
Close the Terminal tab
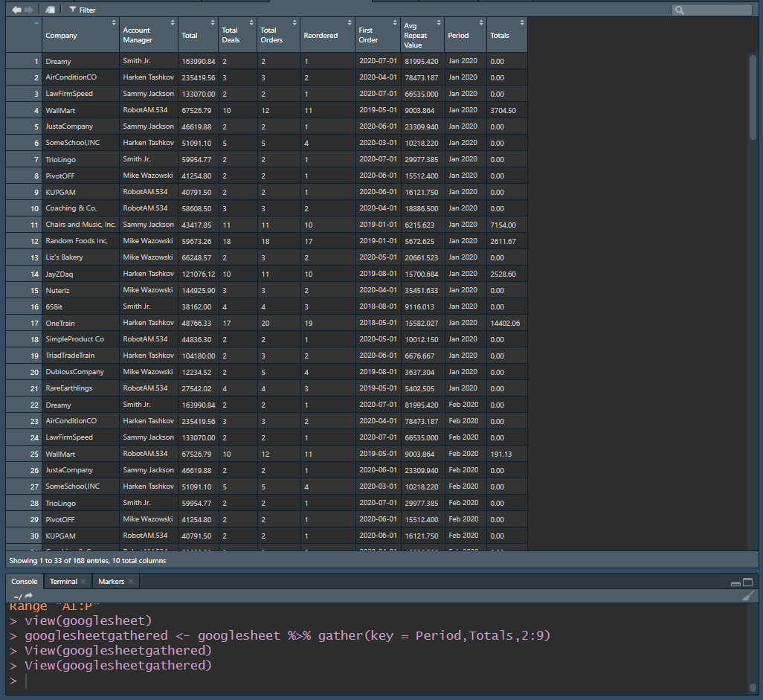click(83, 582)
